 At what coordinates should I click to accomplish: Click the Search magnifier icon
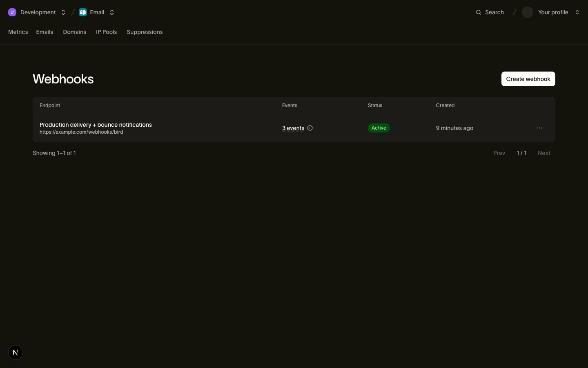tap(479, 12)
